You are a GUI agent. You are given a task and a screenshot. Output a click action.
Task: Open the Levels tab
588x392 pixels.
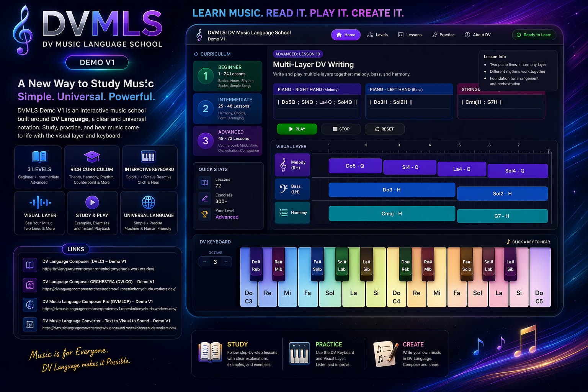point(377,35)
